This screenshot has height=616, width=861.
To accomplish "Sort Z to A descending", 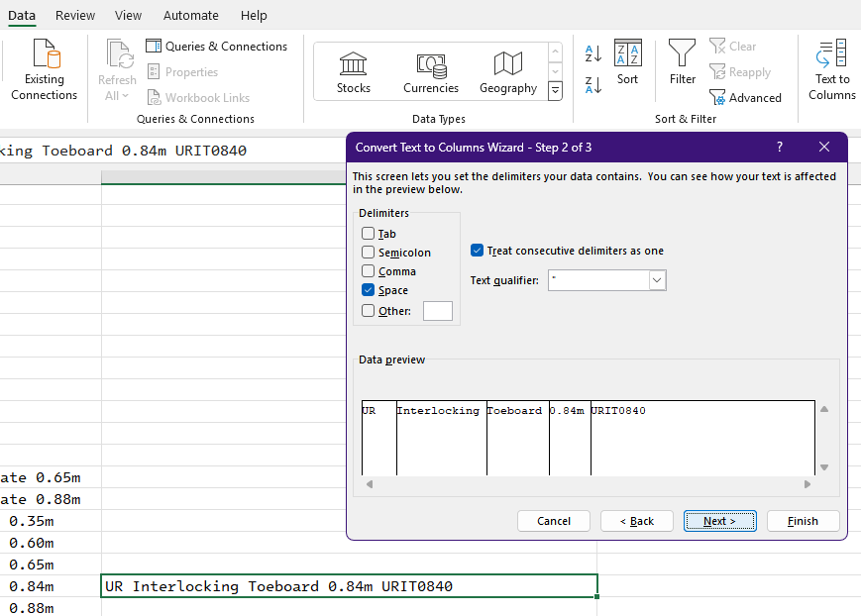I will [x=593, y=85].
